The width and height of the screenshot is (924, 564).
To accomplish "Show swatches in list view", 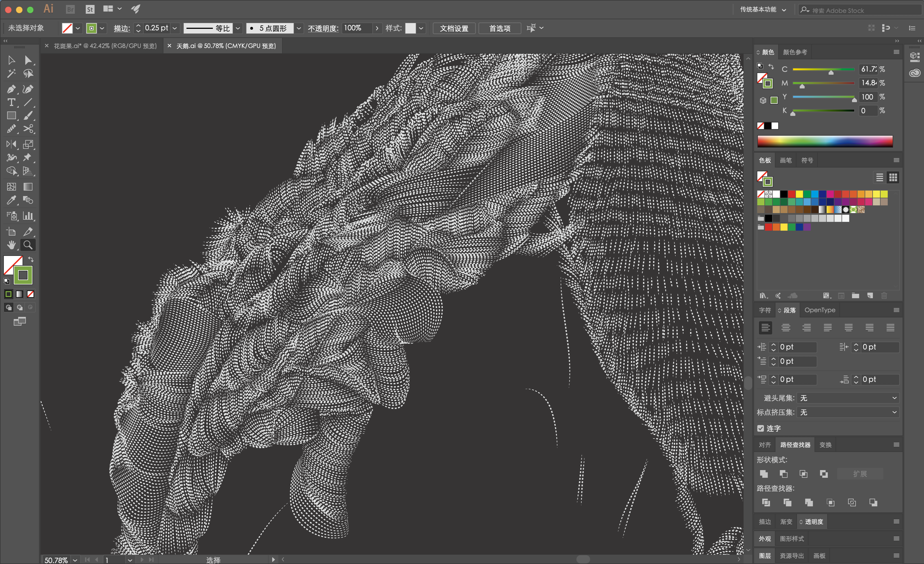I will tap(880, 177).
